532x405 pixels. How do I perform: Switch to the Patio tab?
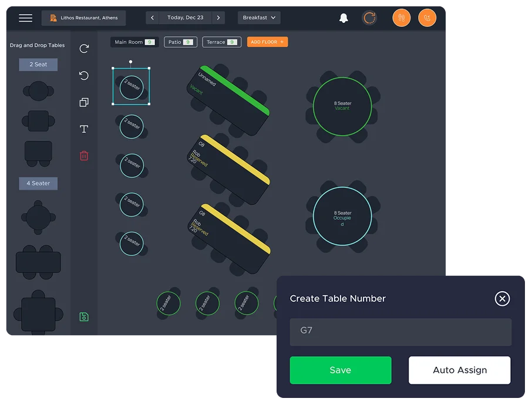click(180, 42)
